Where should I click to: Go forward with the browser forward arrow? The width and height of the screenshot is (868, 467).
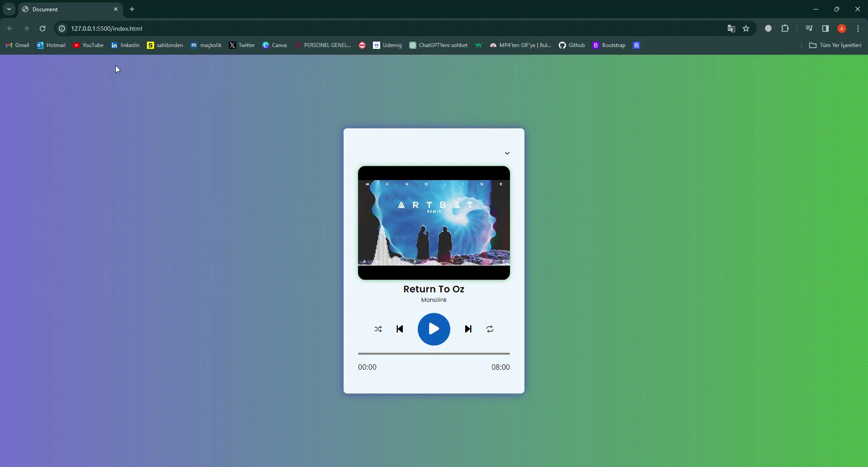coord(26,29)
